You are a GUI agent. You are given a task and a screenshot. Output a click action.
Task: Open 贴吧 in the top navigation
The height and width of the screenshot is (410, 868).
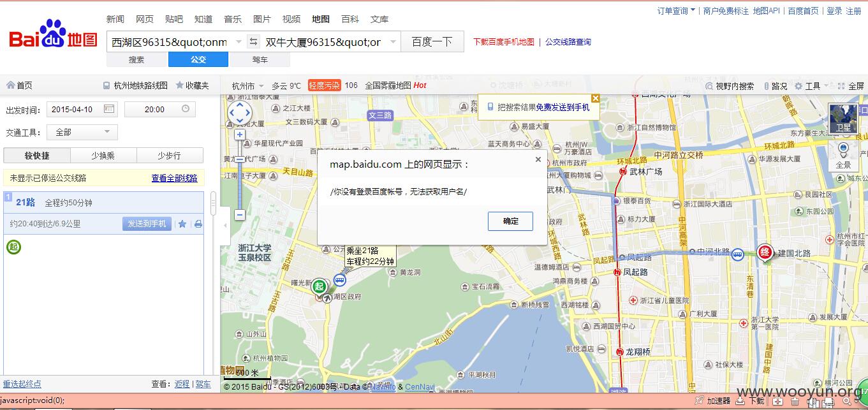[x=174, y=19]
